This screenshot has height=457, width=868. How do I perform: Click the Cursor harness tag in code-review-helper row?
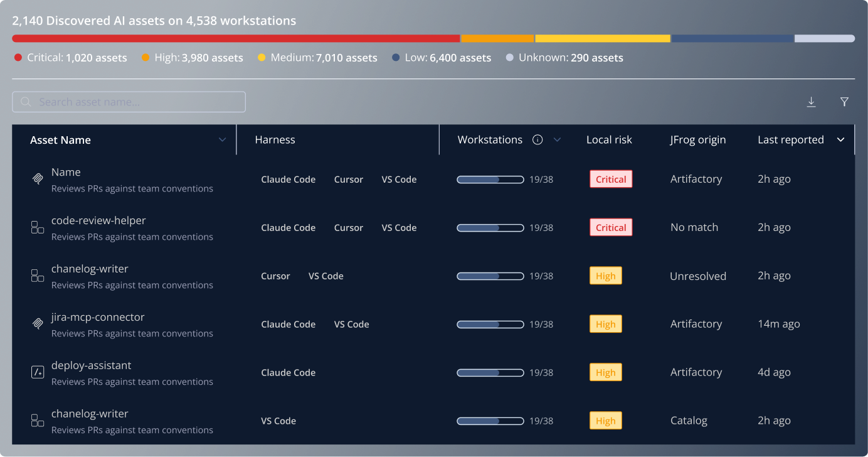[x=349, y=228]
